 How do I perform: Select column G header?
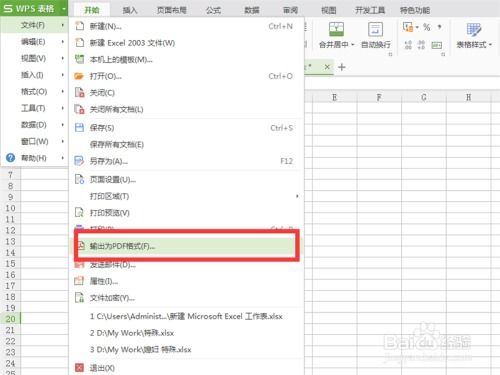point(424,97)
